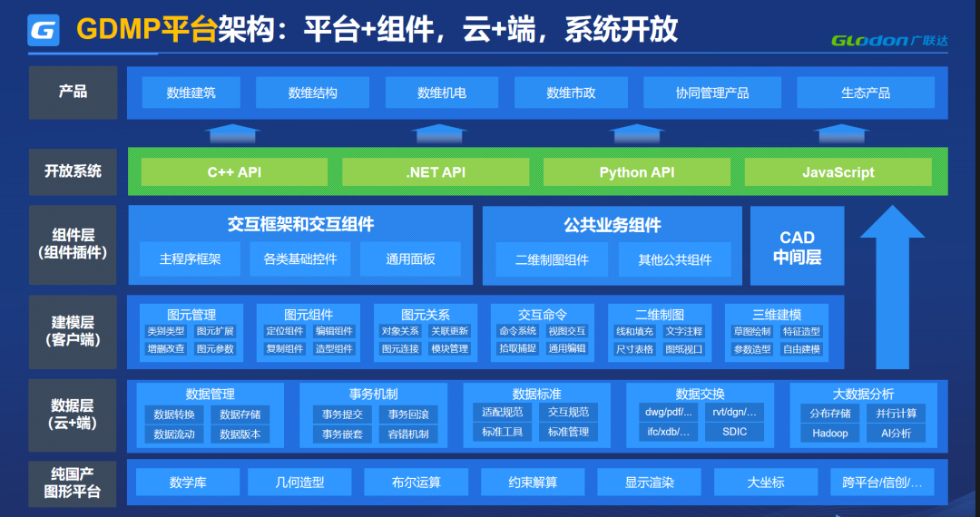Select the Python API green bar
Screen dimensions: 980x517
click(x=637, y=172)
